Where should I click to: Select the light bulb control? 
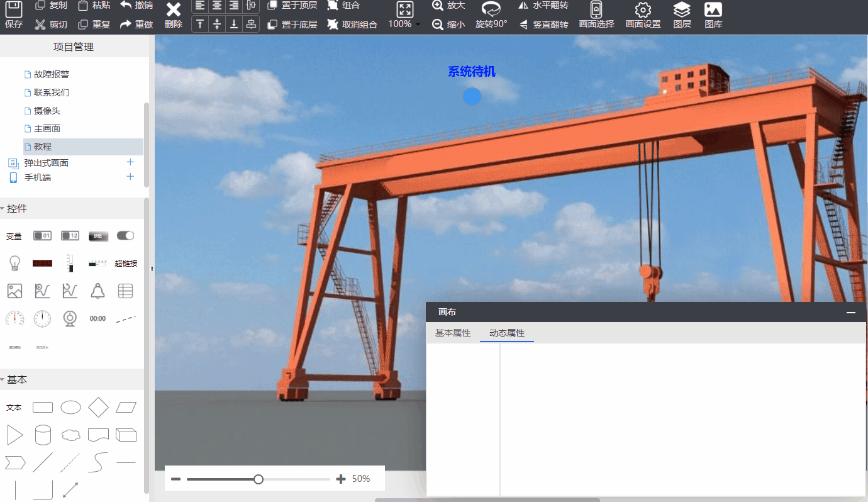(x=14, y=263)
